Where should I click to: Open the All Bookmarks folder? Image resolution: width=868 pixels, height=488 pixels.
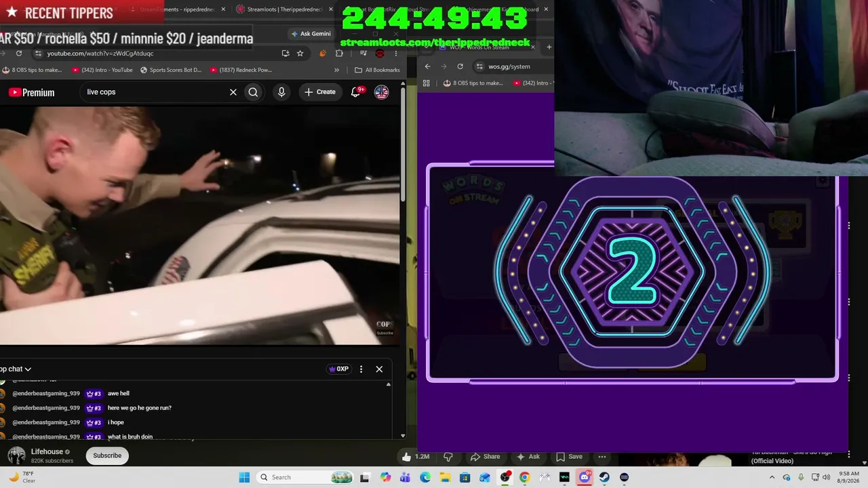coord(377,70)
